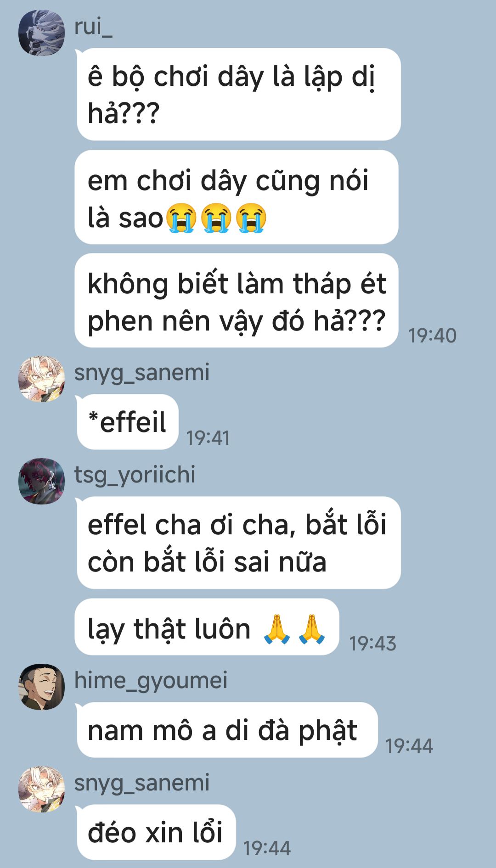Click the username tsg_yoriichi

pos(135,475)
